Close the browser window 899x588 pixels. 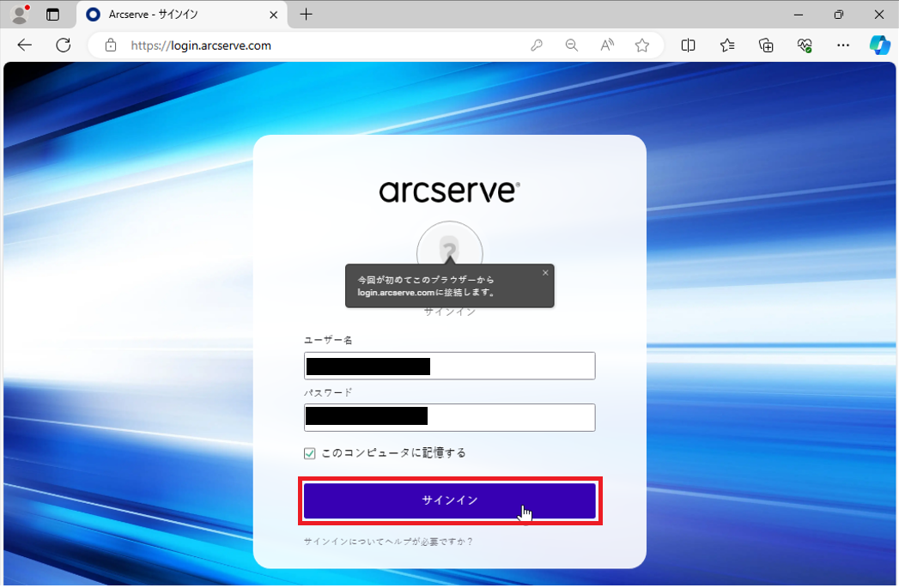pos(879,15)
